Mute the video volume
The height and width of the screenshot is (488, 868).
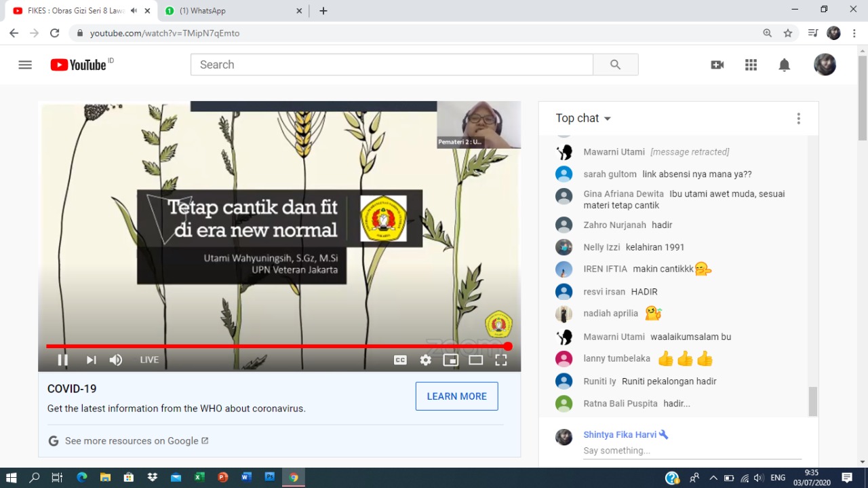click(116, 360)
